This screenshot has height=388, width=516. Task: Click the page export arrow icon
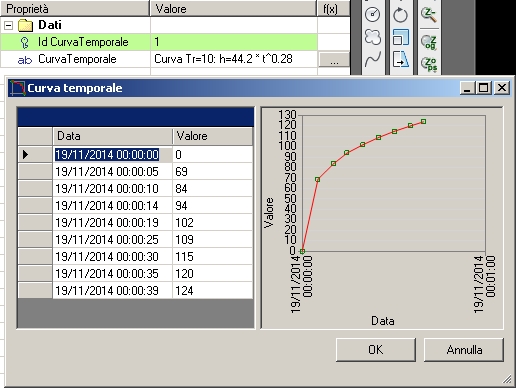coord(400,59)
